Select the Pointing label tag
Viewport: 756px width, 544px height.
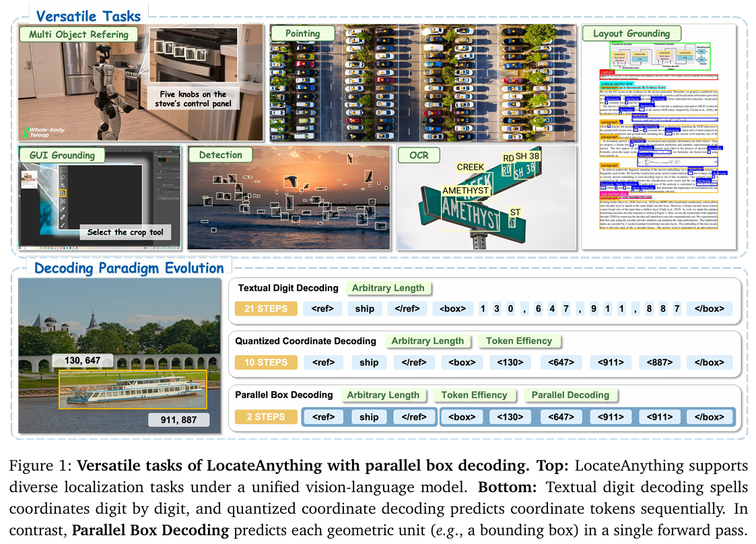click(x=302, y=33)
